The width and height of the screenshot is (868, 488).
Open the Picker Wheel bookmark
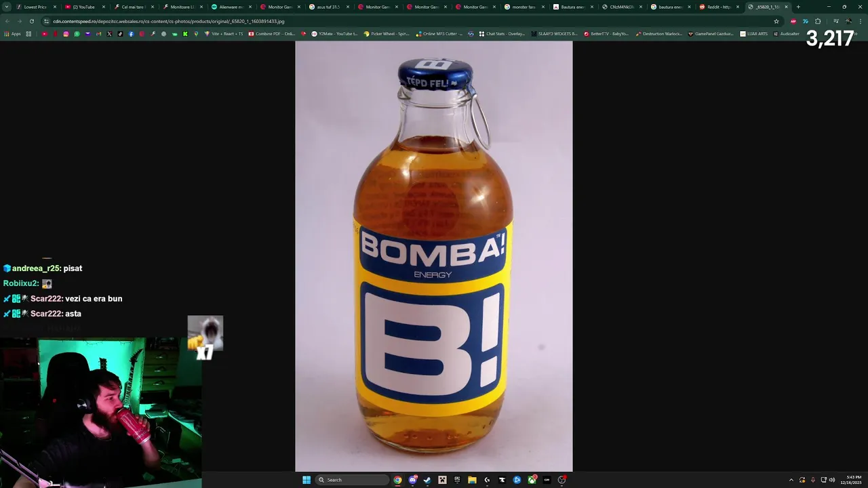pos(387,34)
